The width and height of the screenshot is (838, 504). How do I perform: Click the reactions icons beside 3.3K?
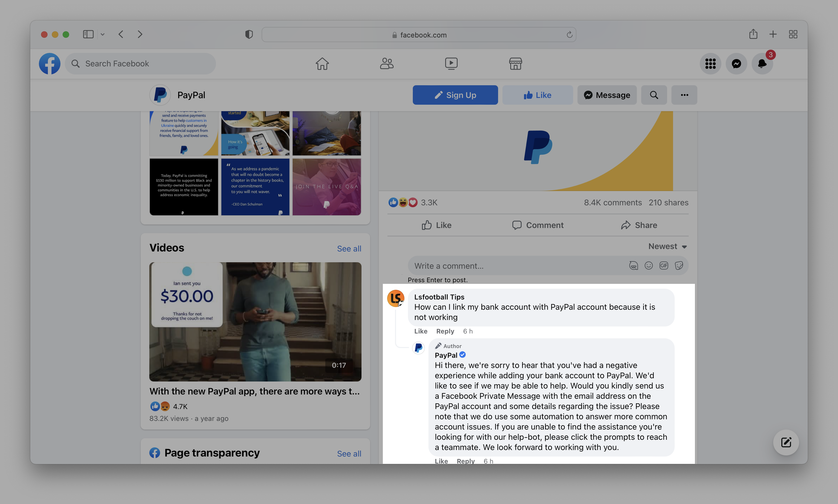(403, 202)
